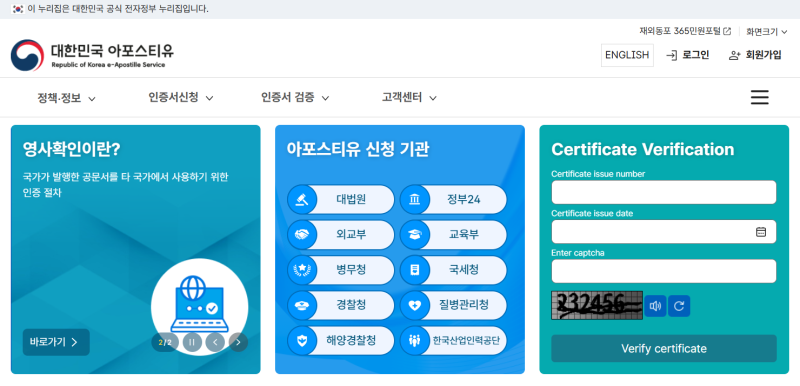Expand the 정책·정보 menu
This screenshot has height=386, width=800.
pyautogui.click(x=66, y=97)
